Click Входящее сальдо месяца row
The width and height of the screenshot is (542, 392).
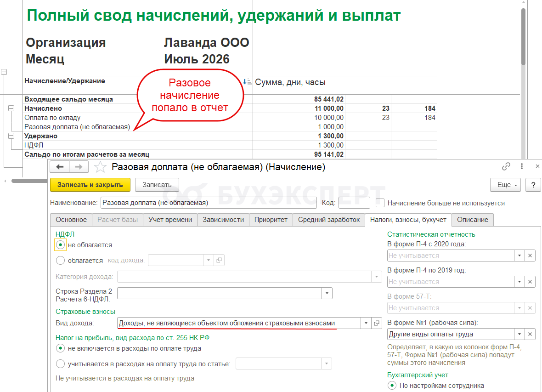230,99
